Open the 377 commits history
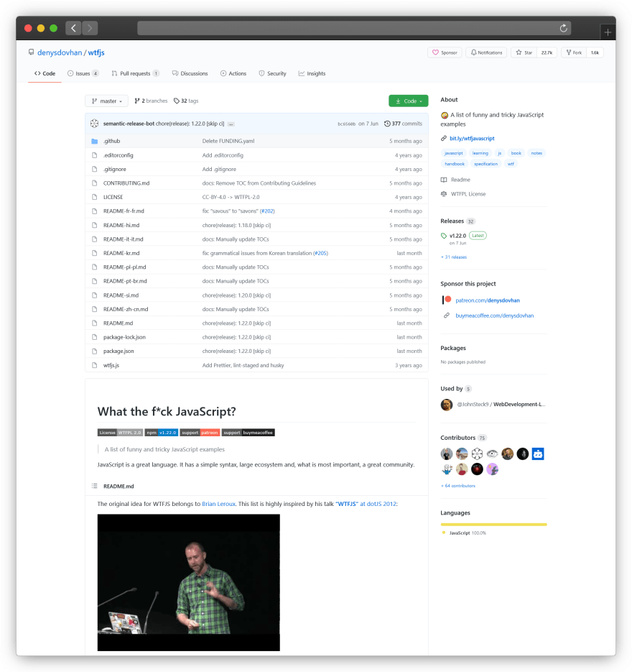Screen dimensions: 632x672 [403, 124]
